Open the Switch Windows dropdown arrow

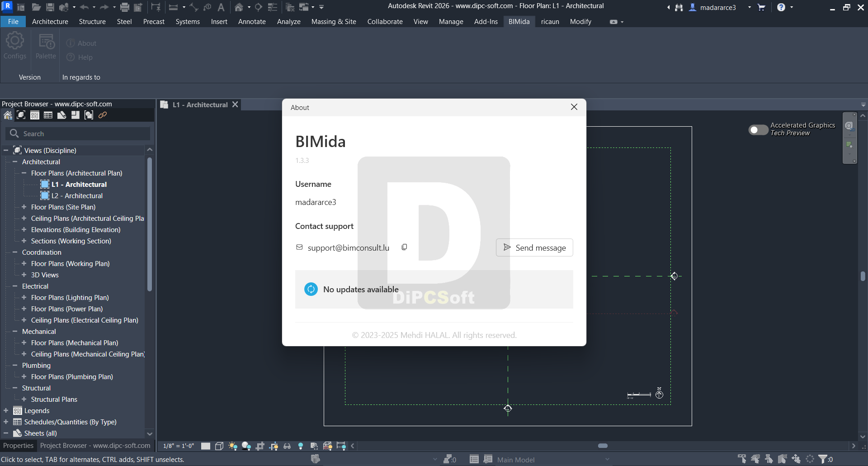click(313, 7)
